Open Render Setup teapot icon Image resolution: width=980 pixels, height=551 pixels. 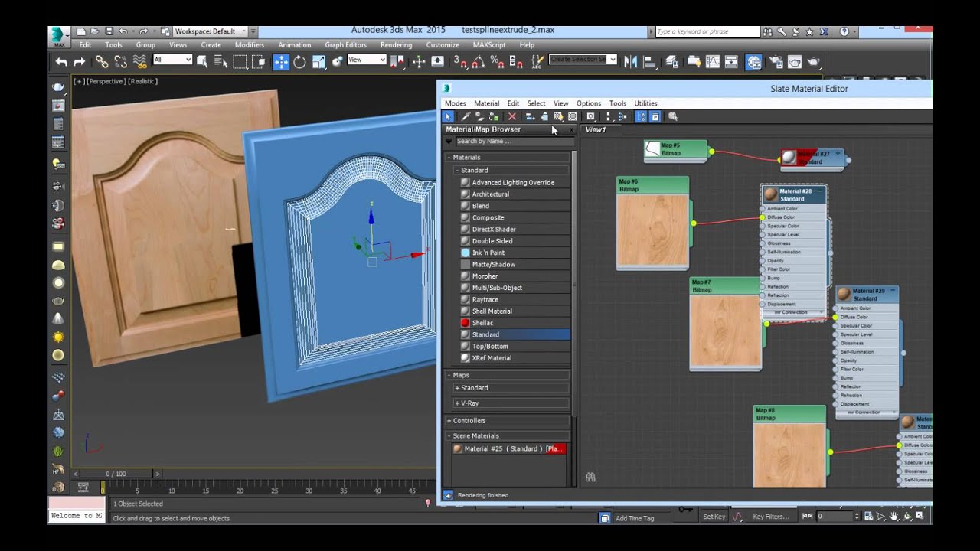[776, 62]
